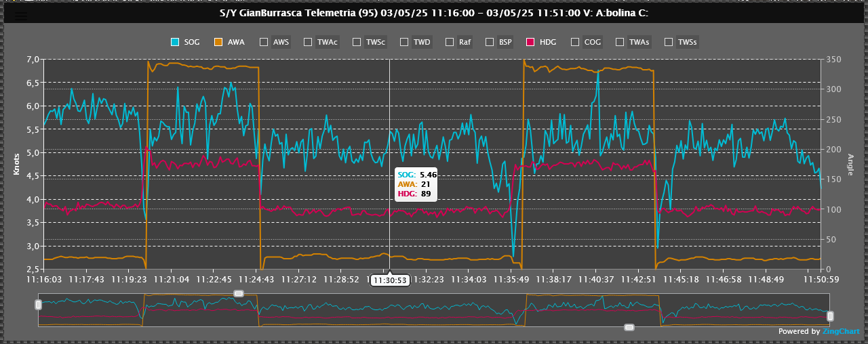The width and height of the screenshot is (868, 344).
Task: Enable the TWD series checkbox
Action: (x=404, y=42)
